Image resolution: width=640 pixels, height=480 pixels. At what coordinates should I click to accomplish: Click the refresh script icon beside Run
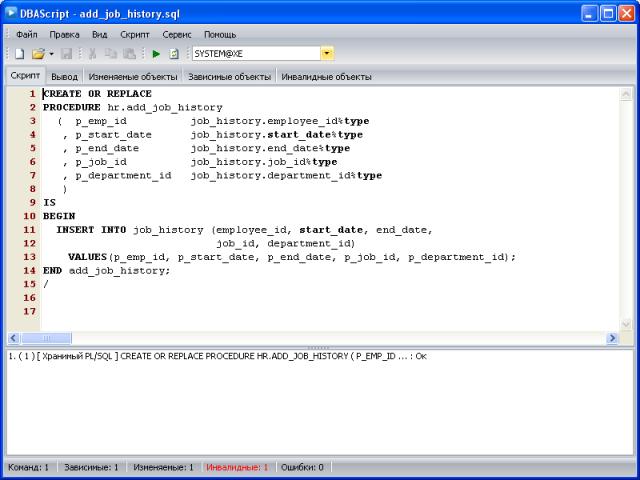click(x=174, y=53)
